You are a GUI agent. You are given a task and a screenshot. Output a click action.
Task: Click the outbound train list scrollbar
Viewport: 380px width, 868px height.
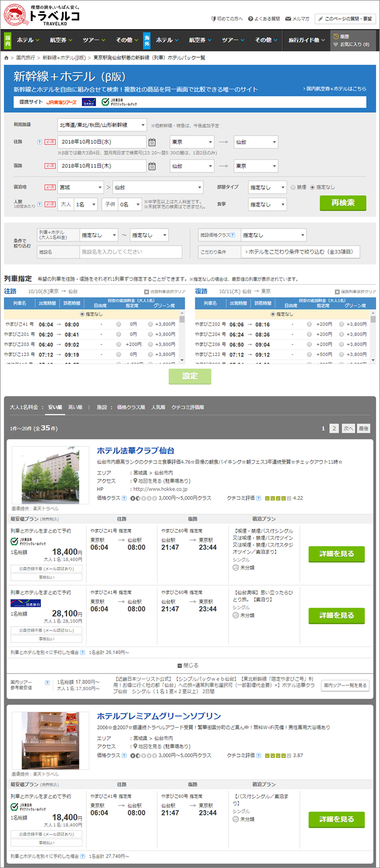click(x=182, y=339)
